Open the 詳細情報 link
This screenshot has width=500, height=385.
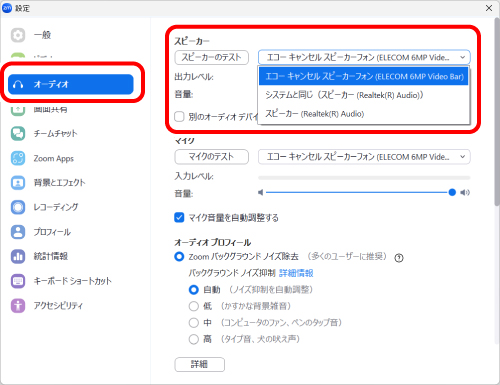(x=296, y=273)
